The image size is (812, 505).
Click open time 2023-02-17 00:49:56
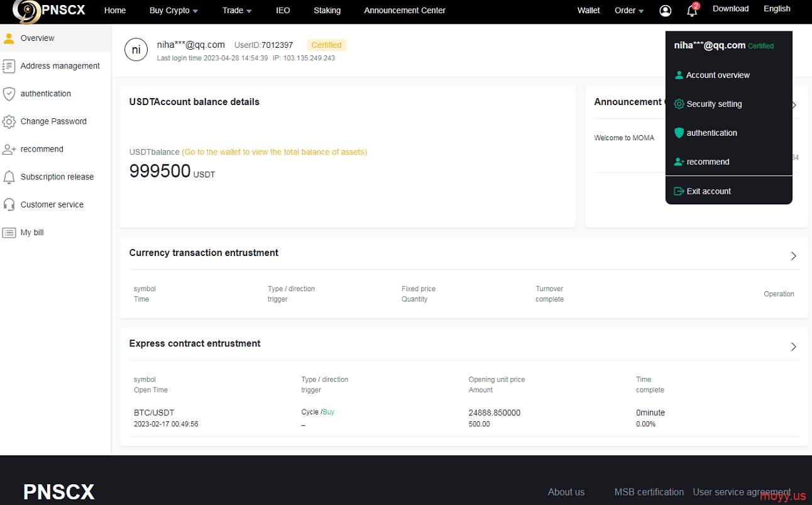tap(166, 425)
